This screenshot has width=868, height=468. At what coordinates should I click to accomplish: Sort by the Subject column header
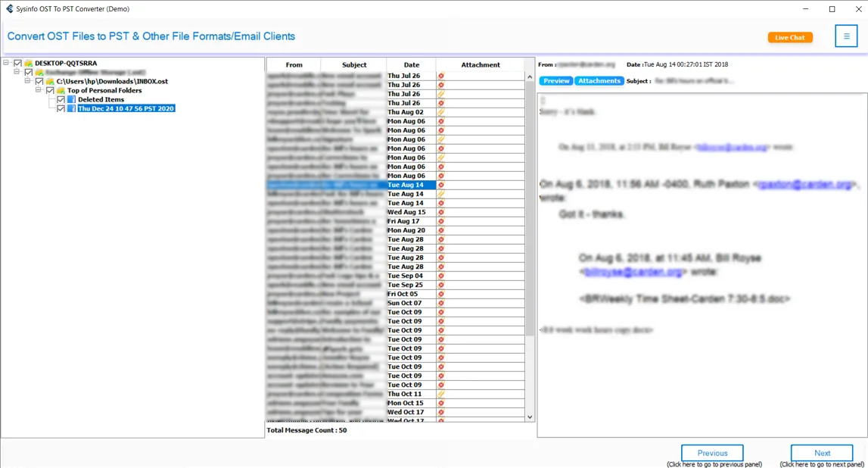coord(353,65)
